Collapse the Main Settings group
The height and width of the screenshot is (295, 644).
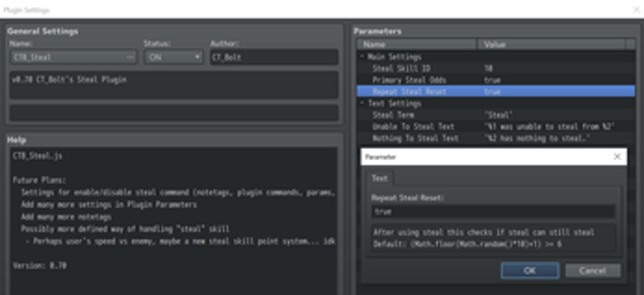[362, 56]
